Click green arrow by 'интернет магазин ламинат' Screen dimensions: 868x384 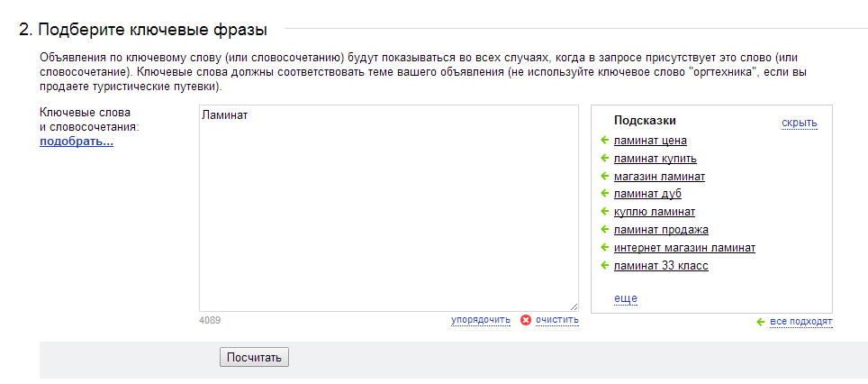click(x=604, y=248)
